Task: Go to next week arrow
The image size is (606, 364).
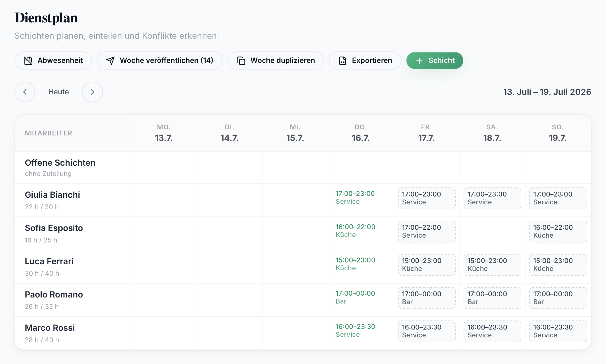Action: click(93, 92)
